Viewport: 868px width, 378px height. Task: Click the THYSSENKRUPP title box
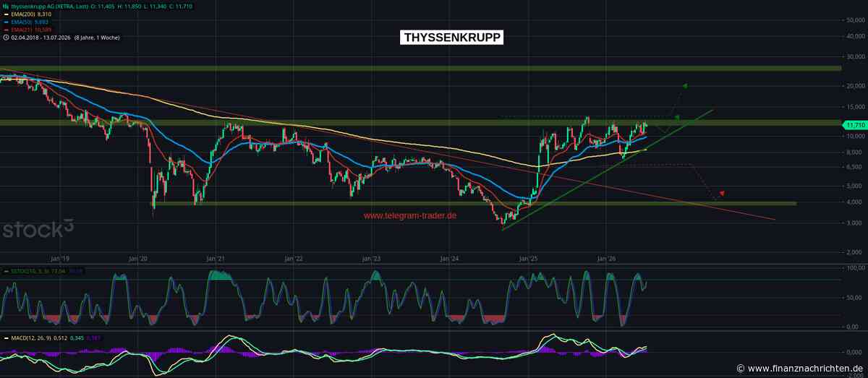click(x=451, y=38)
